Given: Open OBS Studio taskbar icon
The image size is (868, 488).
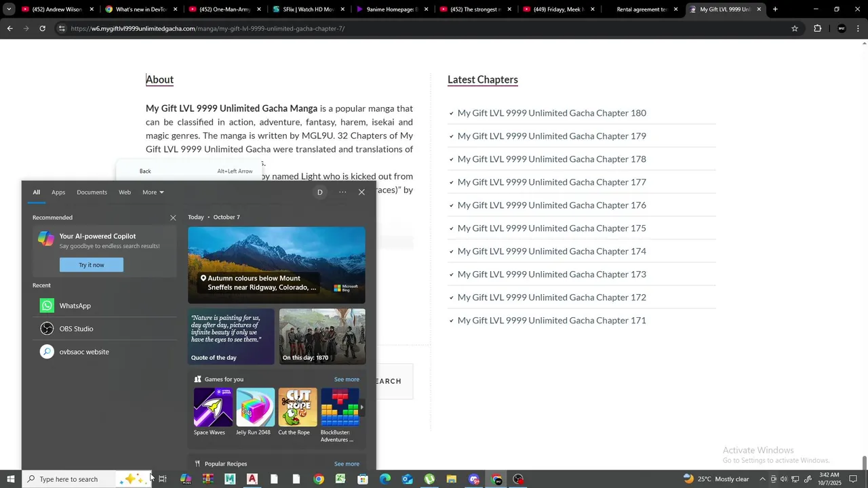Looking at the screenshot, I should (519, 479).
